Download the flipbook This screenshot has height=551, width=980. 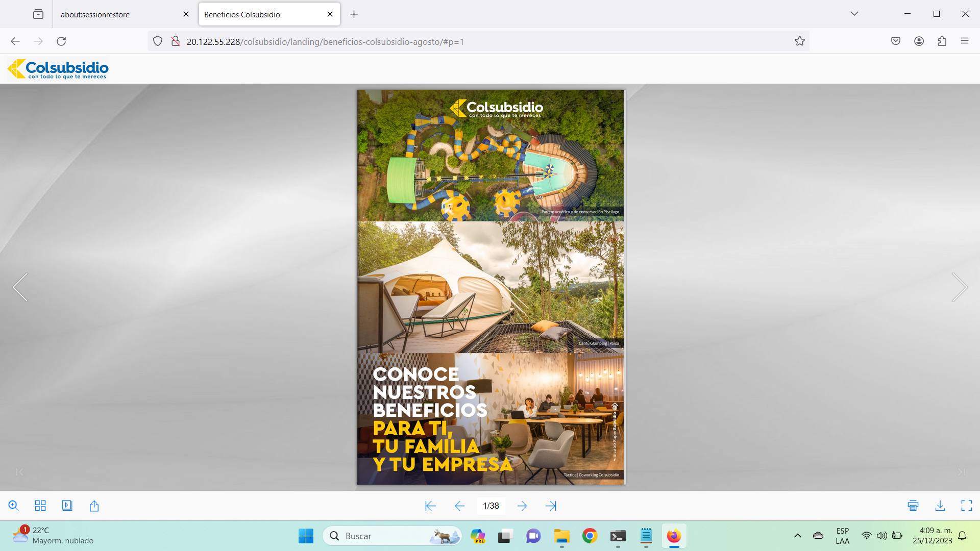[x=940, y=506]
